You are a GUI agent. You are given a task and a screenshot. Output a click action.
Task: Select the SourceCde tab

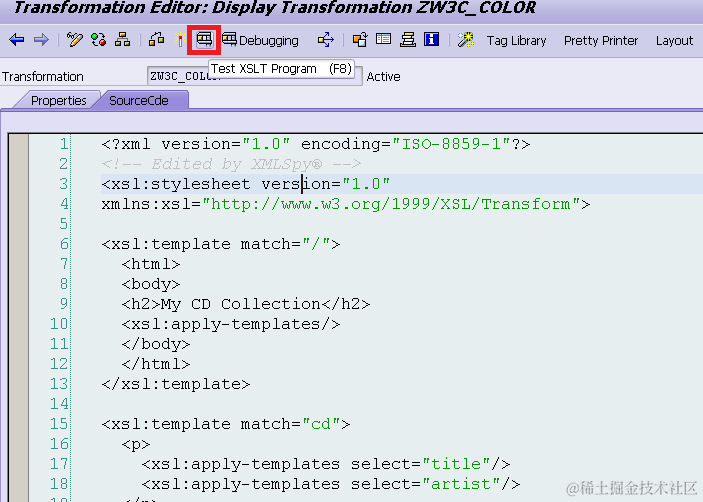point(139,100)
